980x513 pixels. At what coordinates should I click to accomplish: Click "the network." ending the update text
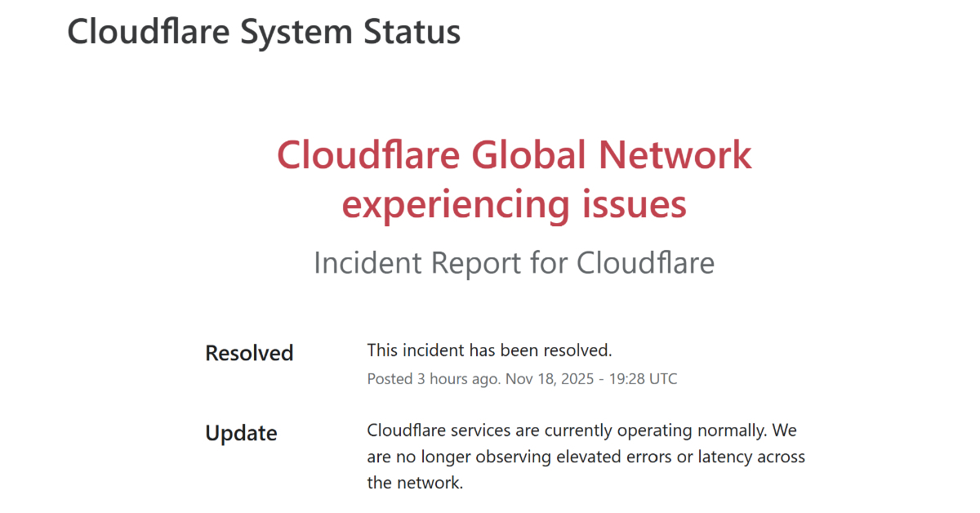415,483
